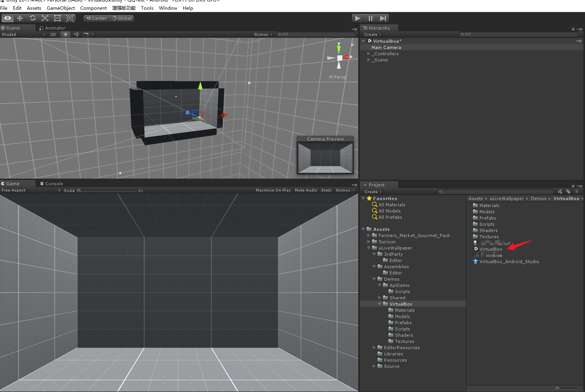Select the Rect transform tool
Viewport: 585px width, 392px height.
[x=57, y=18]
